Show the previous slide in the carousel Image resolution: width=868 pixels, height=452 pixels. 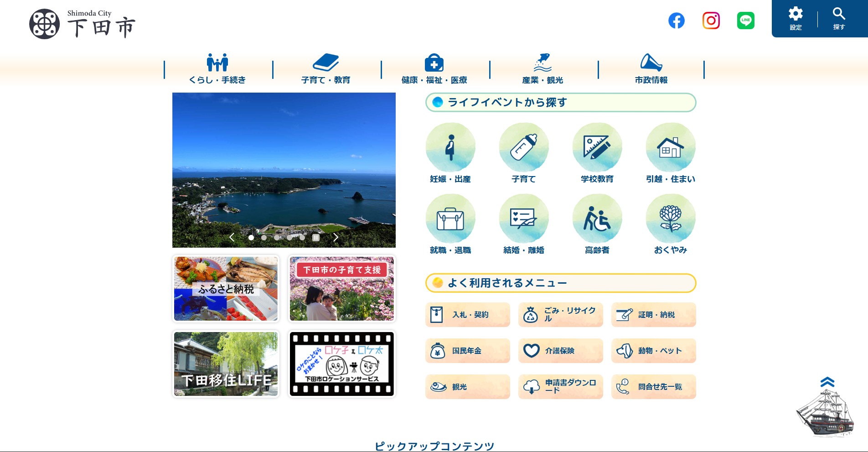[x=232, y=237]
